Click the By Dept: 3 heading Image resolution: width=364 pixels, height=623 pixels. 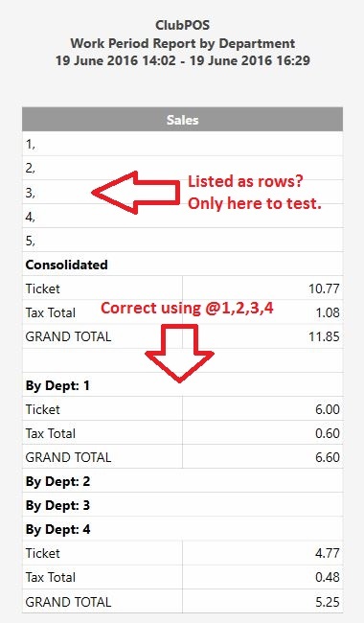click(x=57, y=505)
